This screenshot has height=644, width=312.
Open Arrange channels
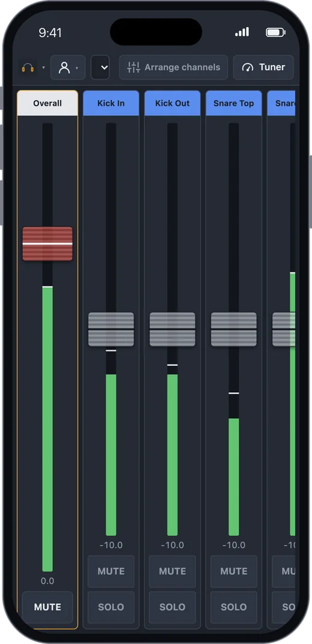pyautogui.click(x=173, y=67)
